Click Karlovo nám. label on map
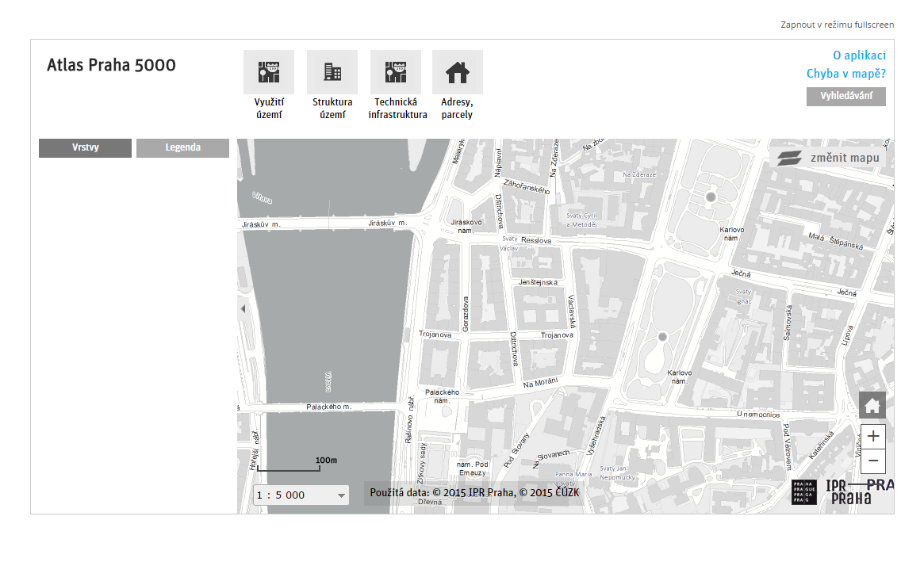 [x=731, y=233]
